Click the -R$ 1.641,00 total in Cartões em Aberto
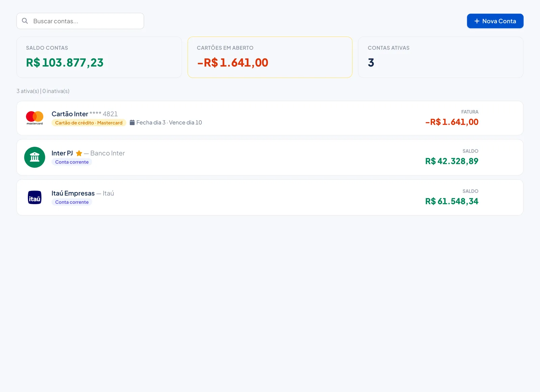The width and height of the screenshot is (540, 392). (x=233, y=62)
